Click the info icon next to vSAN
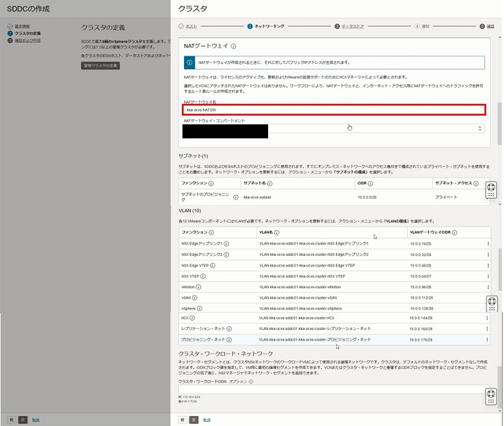Viewport: 504px width, 426px height. [195, 297]
